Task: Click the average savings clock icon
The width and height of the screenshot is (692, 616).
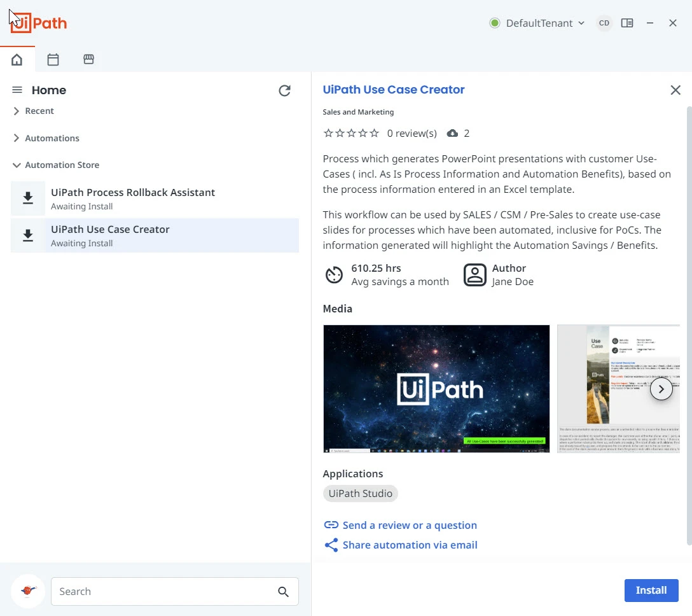Action: click(334, 275)
